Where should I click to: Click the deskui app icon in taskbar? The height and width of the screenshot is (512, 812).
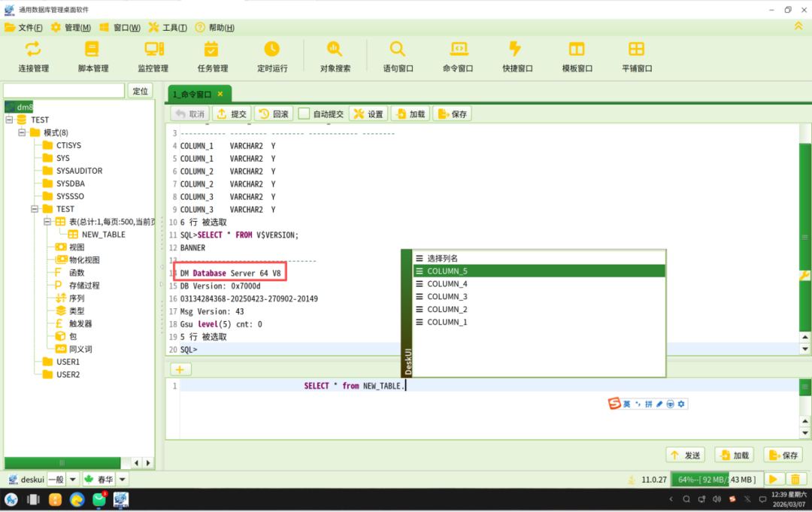coord(120,499)
